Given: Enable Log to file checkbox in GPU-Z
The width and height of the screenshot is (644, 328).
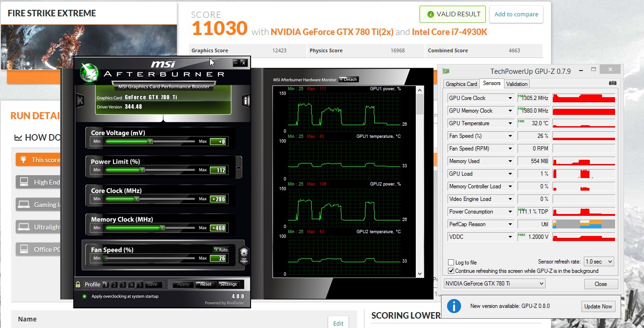Looking at the screenshot, I should point(451,263).
